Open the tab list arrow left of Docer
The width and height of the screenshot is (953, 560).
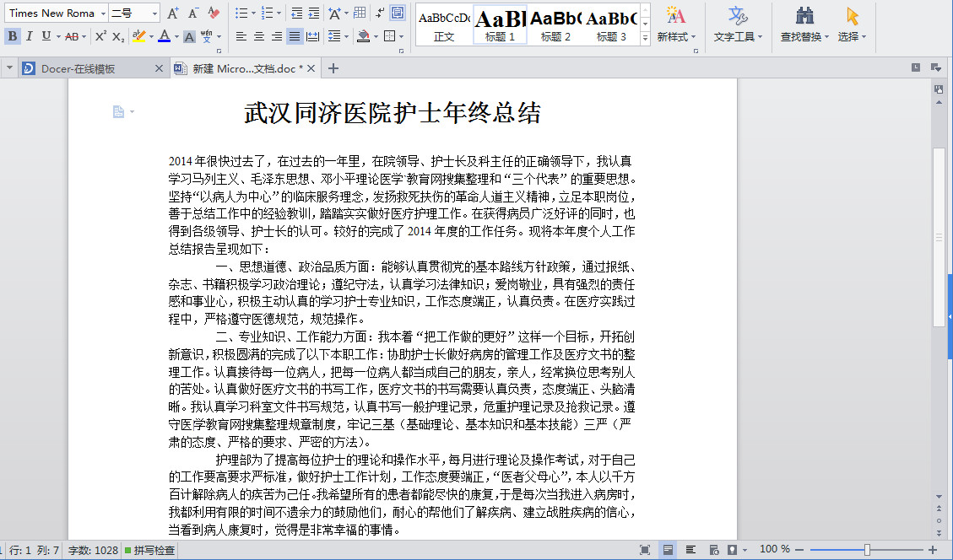9,68
